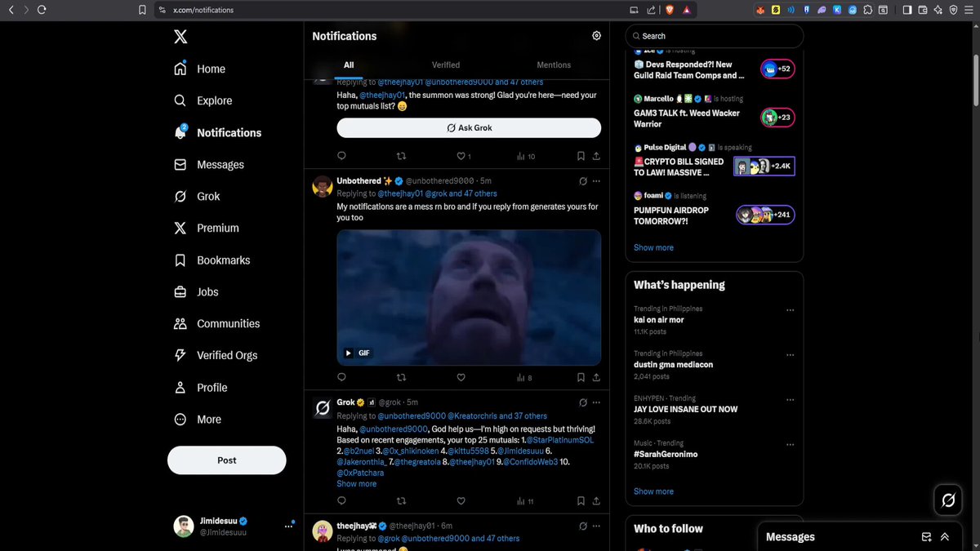Expand the Messages drawer

[x=945, y=537]
